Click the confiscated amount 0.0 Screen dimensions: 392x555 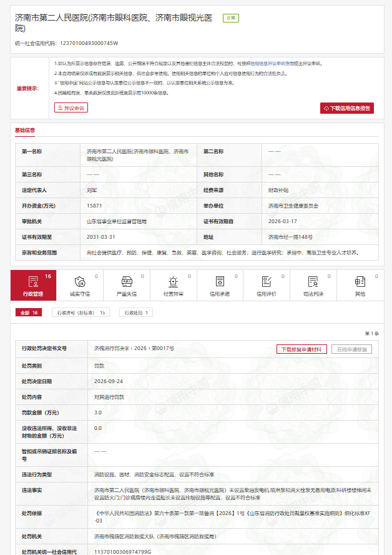(98, 428)
